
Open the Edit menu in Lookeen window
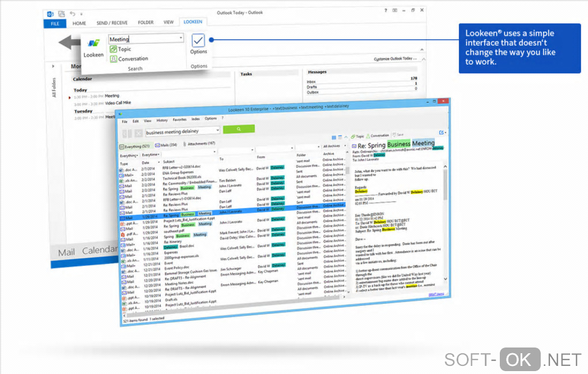[135, 121]
